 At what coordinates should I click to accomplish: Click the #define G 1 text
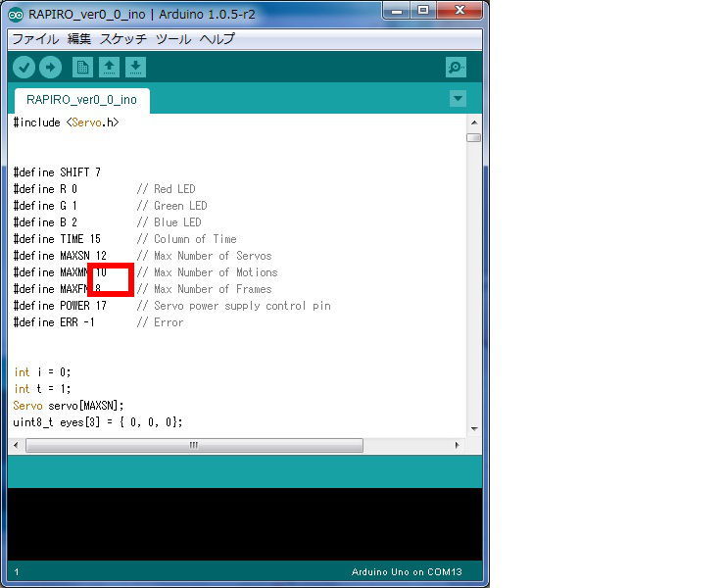(x=45, y=206)
